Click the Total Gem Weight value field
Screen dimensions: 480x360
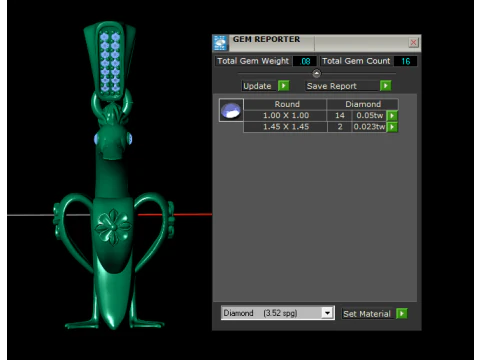305,61
